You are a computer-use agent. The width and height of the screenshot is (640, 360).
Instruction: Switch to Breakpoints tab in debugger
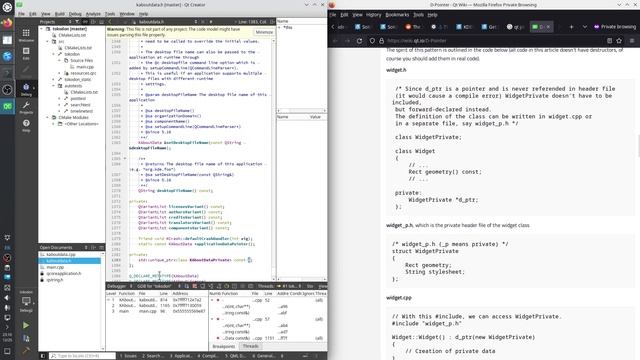224,347
